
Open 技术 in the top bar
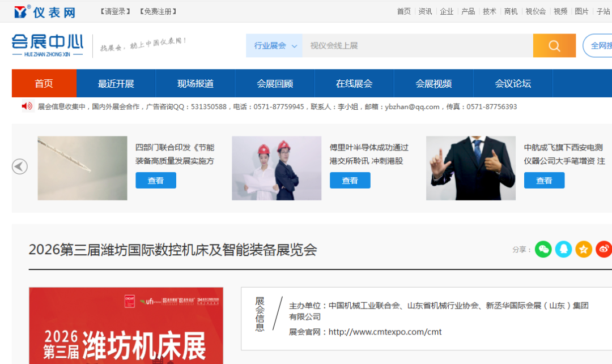(490, 12)
